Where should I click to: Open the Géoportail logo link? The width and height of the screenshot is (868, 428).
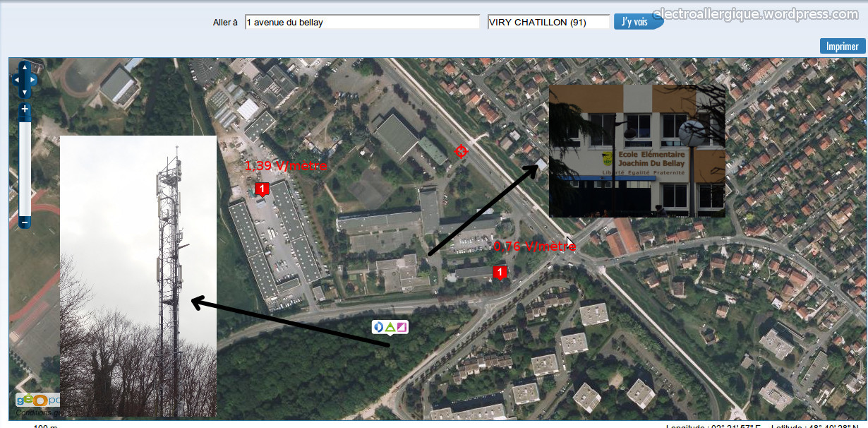click(37, 400)
